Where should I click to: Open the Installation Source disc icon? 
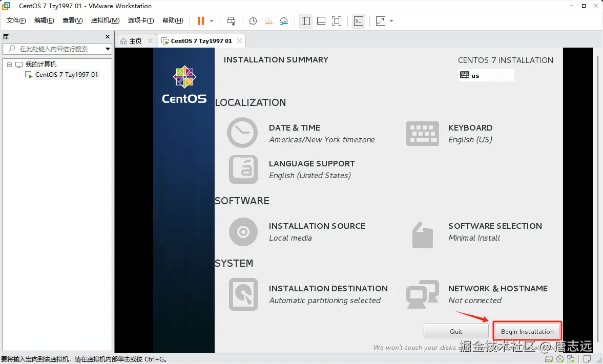tap(243, 232)
